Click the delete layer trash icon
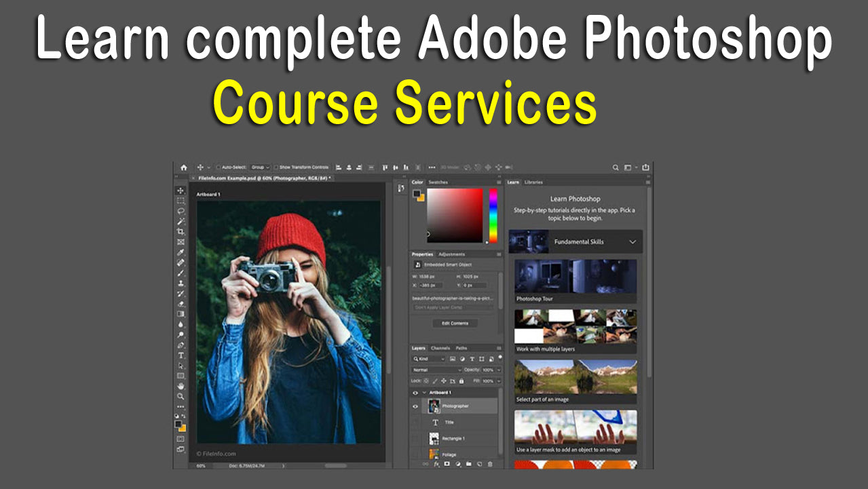This screenshot has width=868, height=489. click(490, 464)
